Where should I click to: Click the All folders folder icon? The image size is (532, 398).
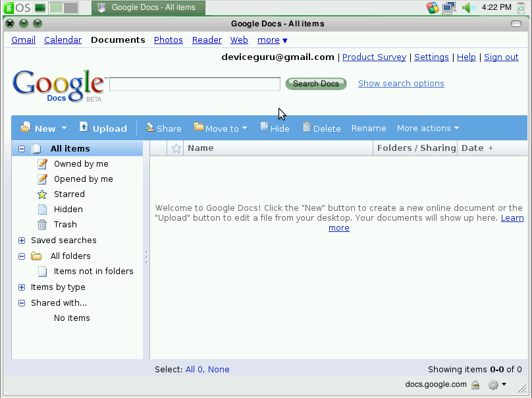(36, 256)
